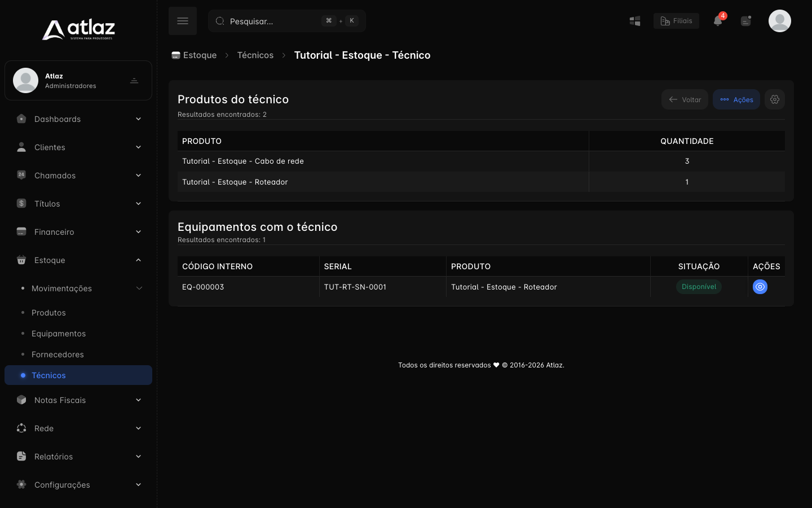Expand the Movimentações submenu chevron

pos(139,288)
